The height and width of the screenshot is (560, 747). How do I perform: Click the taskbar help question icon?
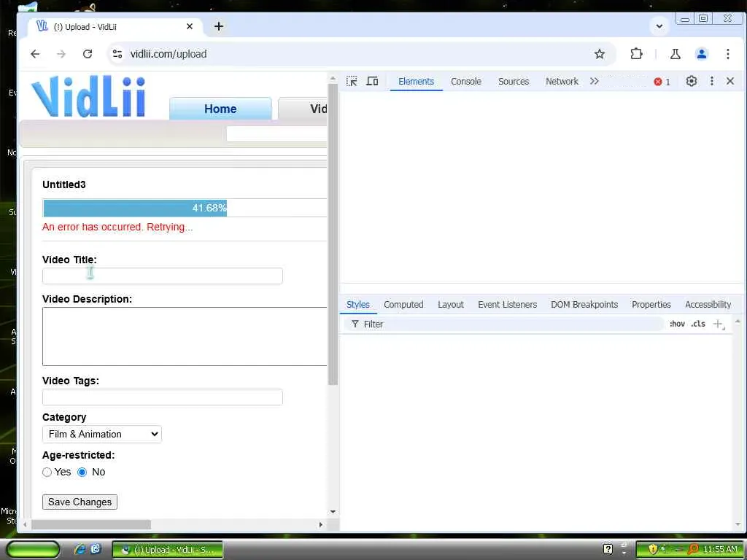pos(608,549)
